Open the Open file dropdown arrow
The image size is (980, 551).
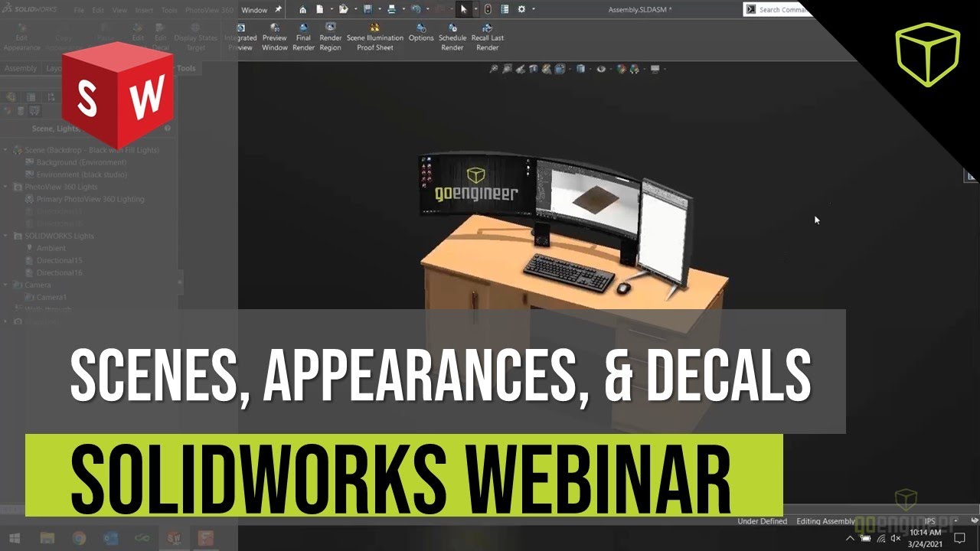click(x=356, y=9)
